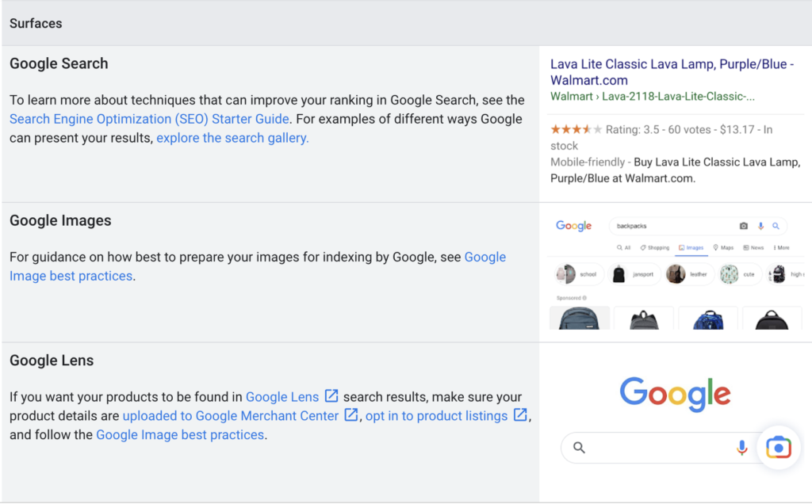Viewport: 812px width, 504px height.
Task: Click the camera icon in the backpacks search box
Action: coord(744,226)
